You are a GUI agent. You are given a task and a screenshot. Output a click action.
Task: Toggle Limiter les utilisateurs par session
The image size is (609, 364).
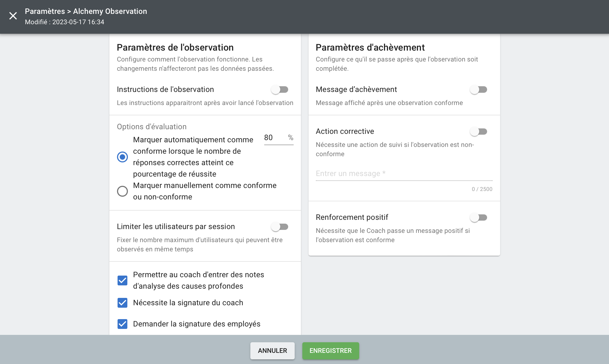pyautogui.click(x=279, y=227)
